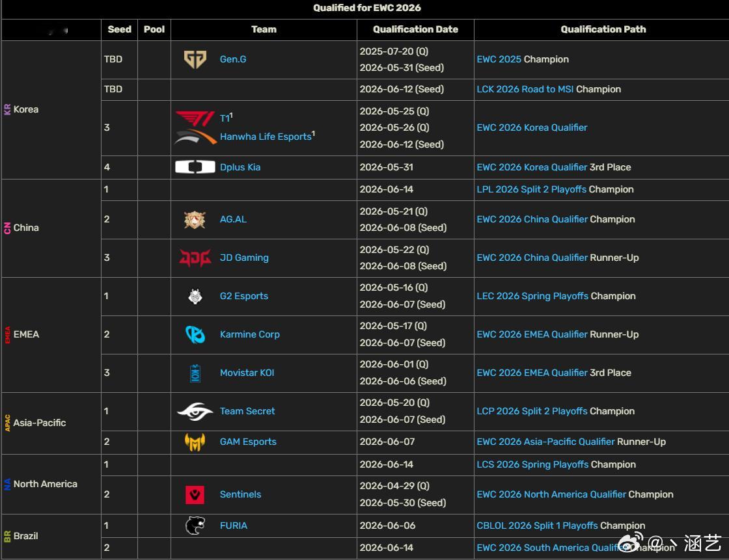Follow the LCP 2026 Split 2 Playoffs link

532,411
